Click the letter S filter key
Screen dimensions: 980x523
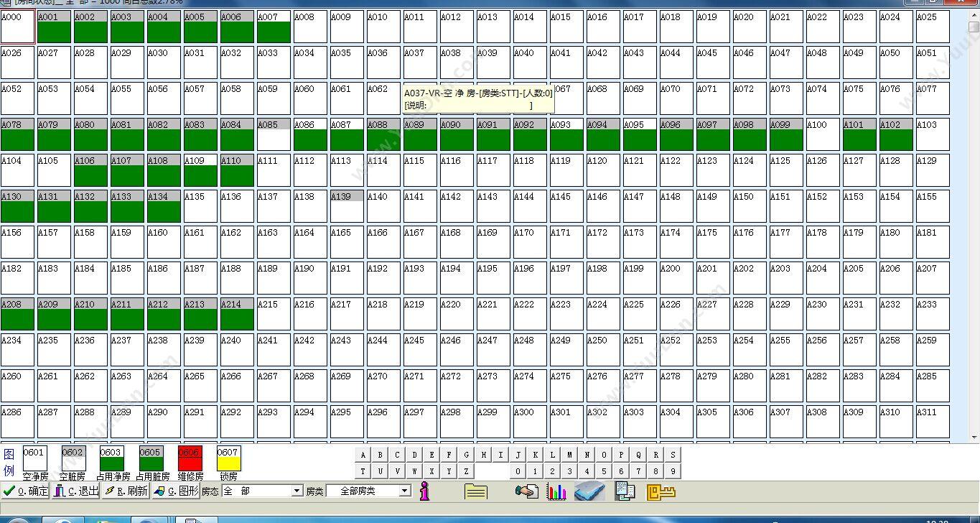tap(673, 455)
